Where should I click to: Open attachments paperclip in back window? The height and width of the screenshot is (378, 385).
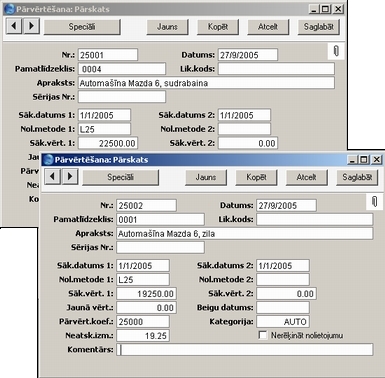[x=336, y=51]
